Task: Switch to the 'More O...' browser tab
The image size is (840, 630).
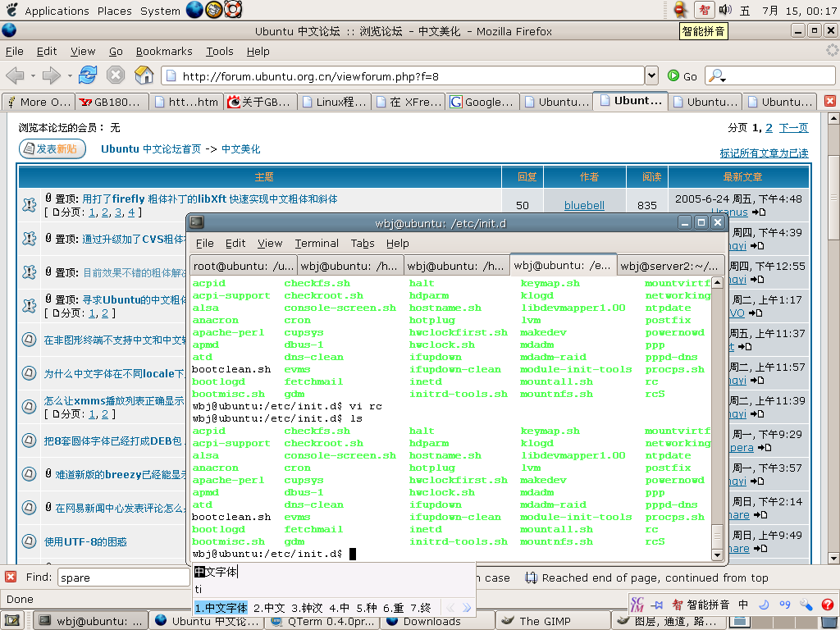Action: [x=39, y=102]
